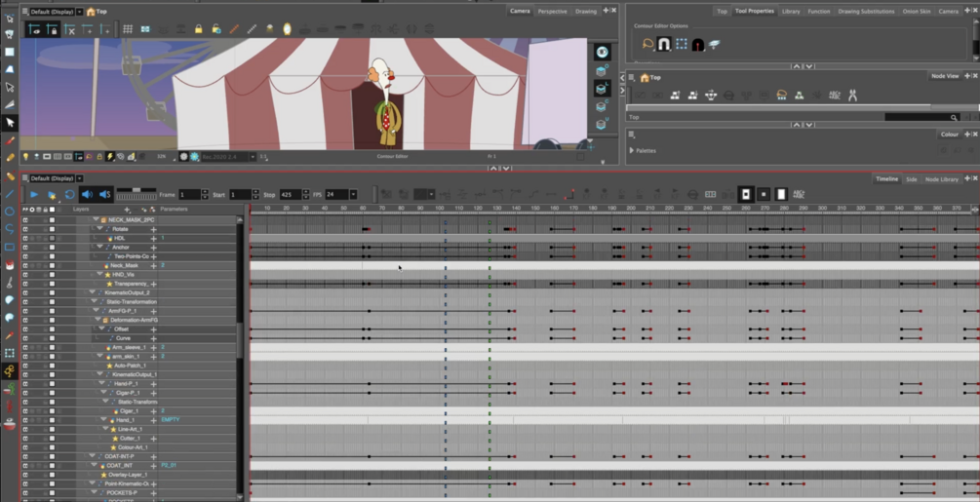Click the yellow padlock icon in Camera toolbar
The width and height of the screenshot is (980, 502).
(x=198, y=28)
